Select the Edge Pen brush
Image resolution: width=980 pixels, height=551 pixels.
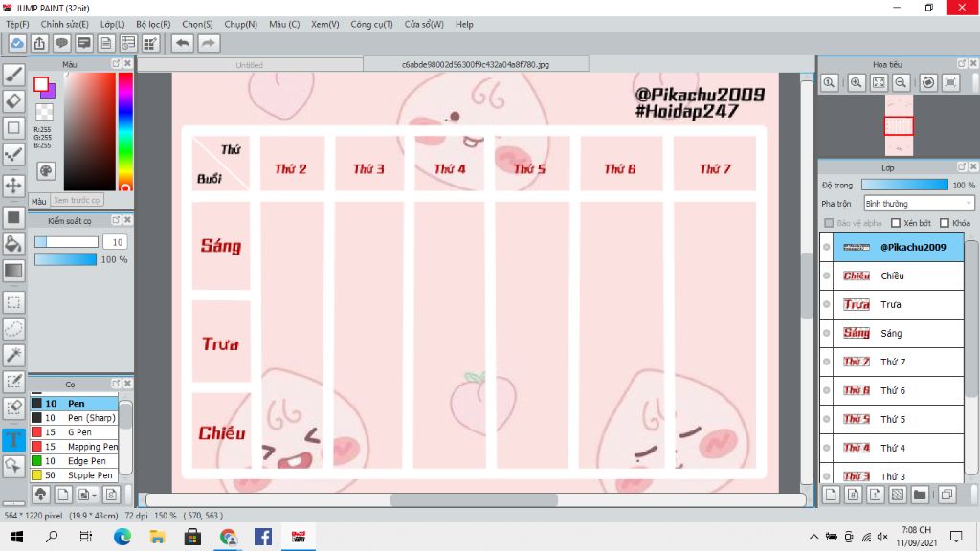pyautogui.click(x=74, y=461)
